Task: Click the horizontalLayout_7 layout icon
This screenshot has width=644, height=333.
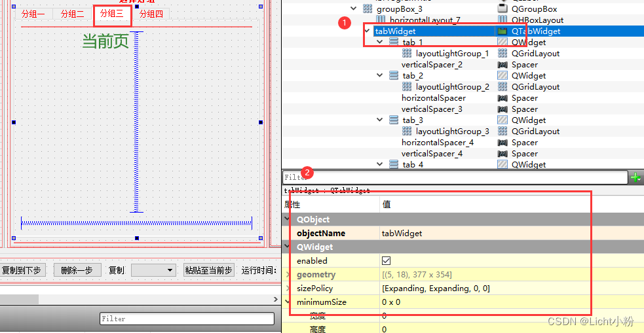Action: [381, 20]
